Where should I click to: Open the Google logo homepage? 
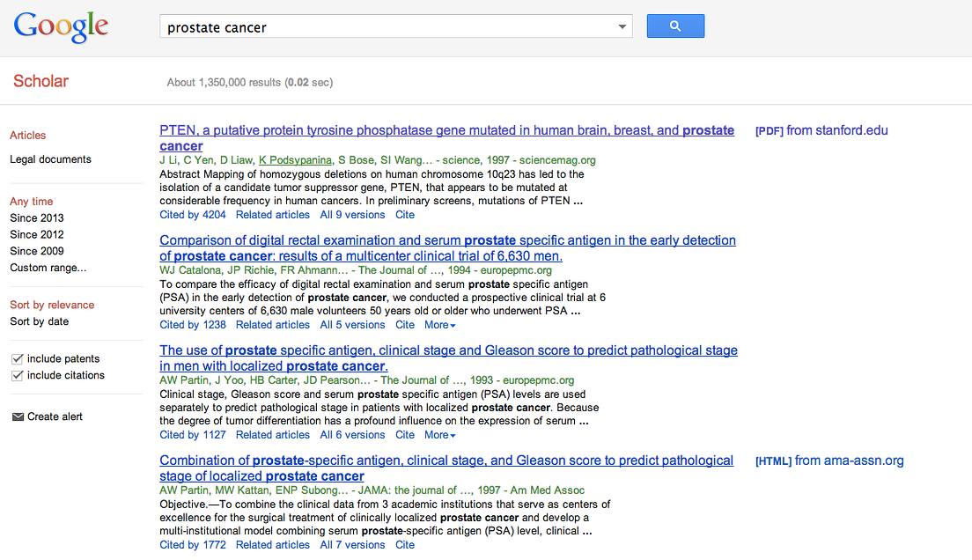61,27
